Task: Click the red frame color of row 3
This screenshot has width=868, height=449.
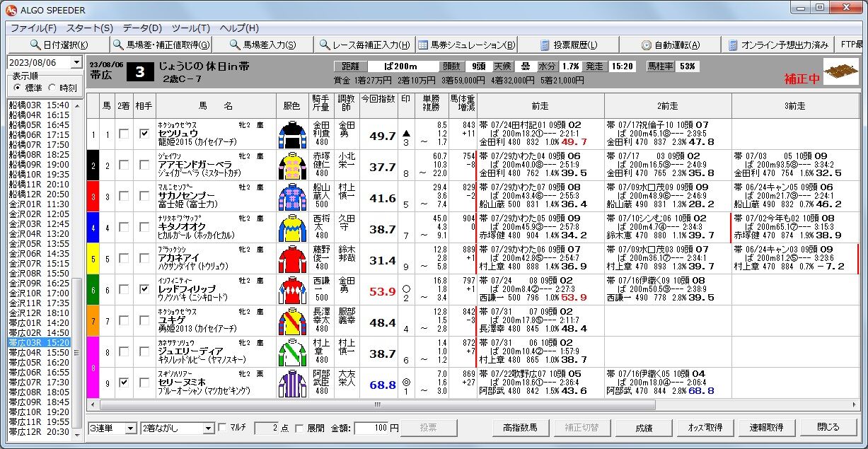Action: (x=92, y=197)
